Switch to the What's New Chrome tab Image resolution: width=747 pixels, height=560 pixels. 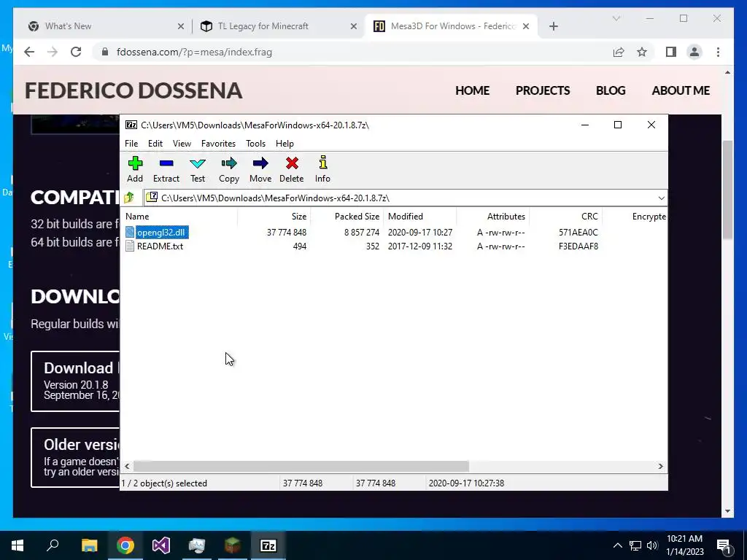point(107,26)
